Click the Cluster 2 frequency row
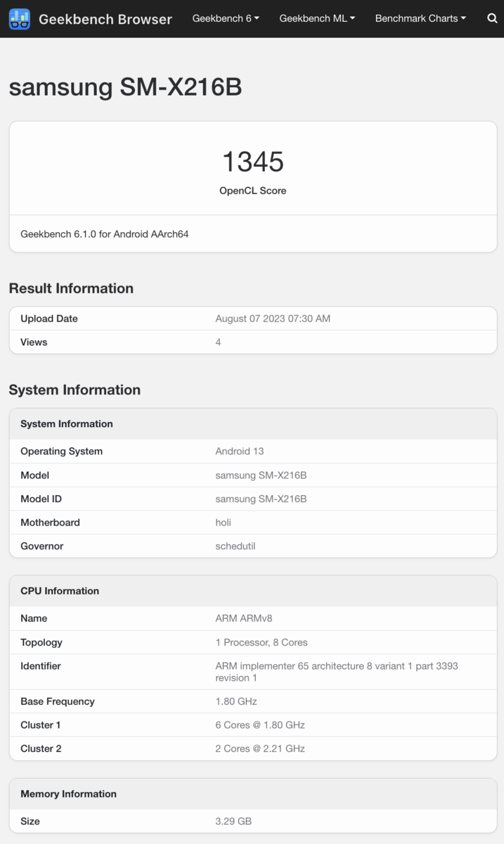This screenshot has width=504, height=844. pos(253,748)
